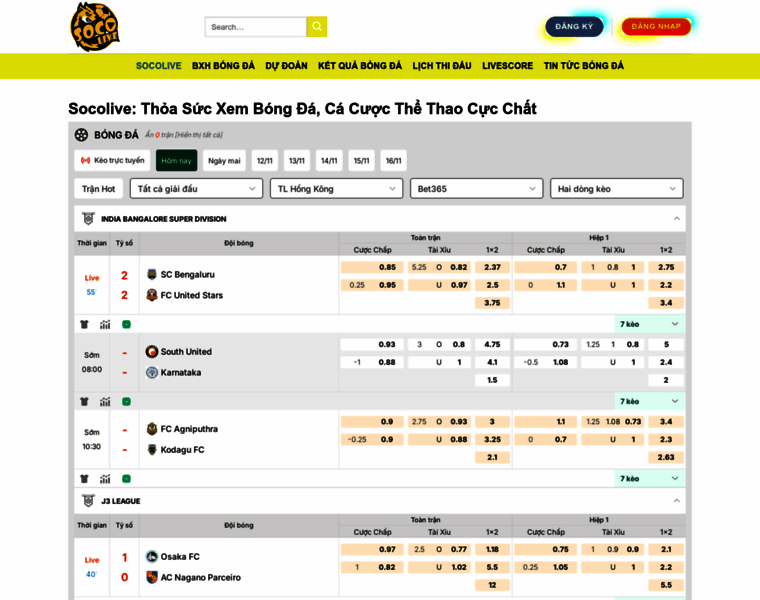Screen dimensions: 760x600
Task: Select the 15/11 date tab
Action: tap(361, 160)
